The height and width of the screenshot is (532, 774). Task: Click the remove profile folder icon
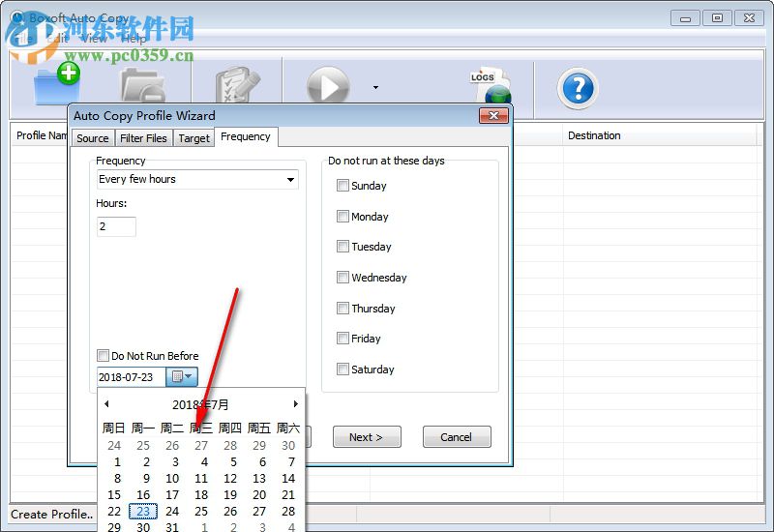coord(143,85)
